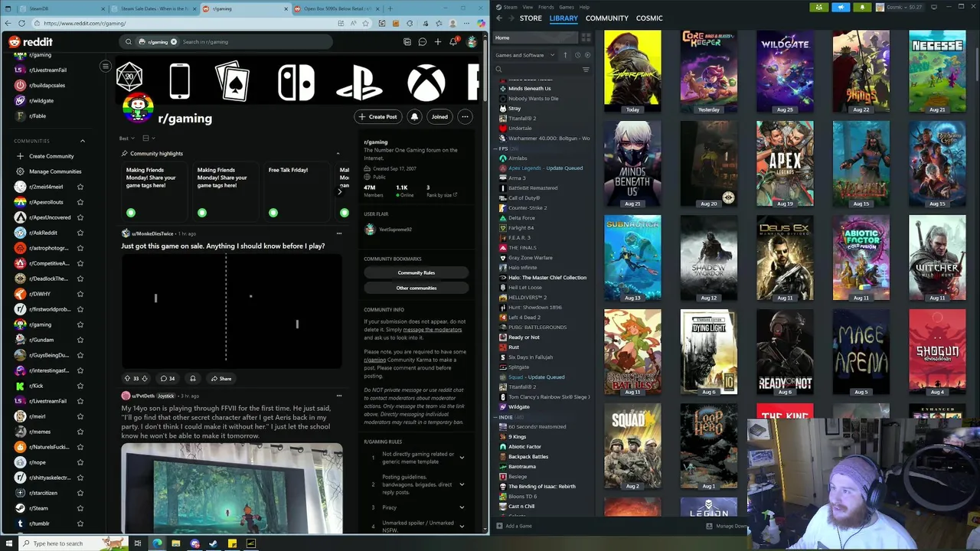Open the Best sort dropdown
The width and height of the screenshot is (980, 551).
coord(126,139)
